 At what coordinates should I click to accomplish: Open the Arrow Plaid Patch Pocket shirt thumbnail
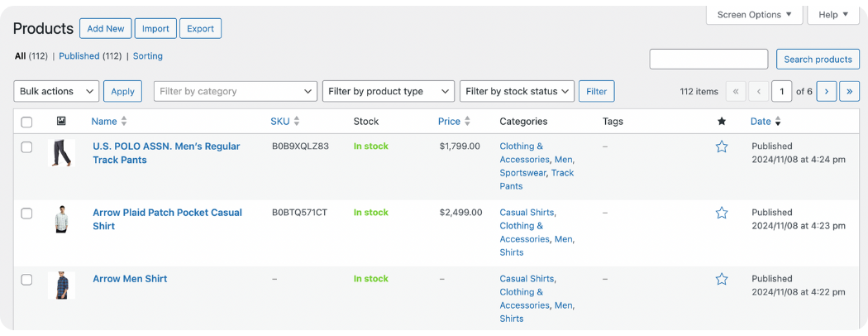61,219
